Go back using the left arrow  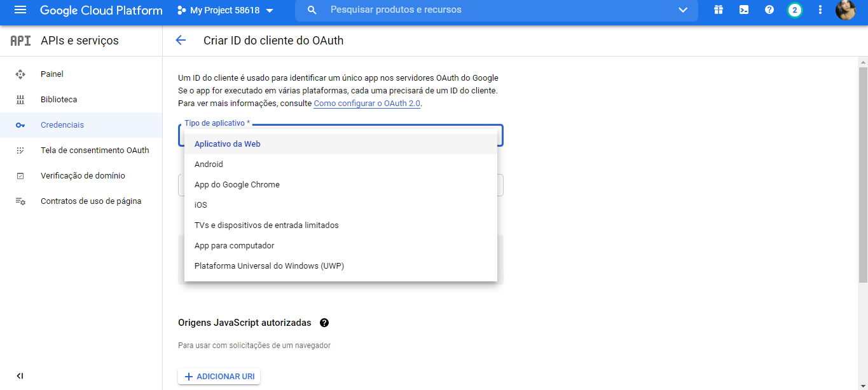point(181,41)
